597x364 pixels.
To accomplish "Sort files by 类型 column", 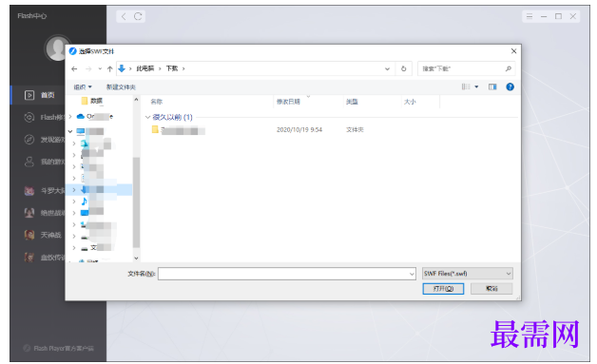I will 352,102.
